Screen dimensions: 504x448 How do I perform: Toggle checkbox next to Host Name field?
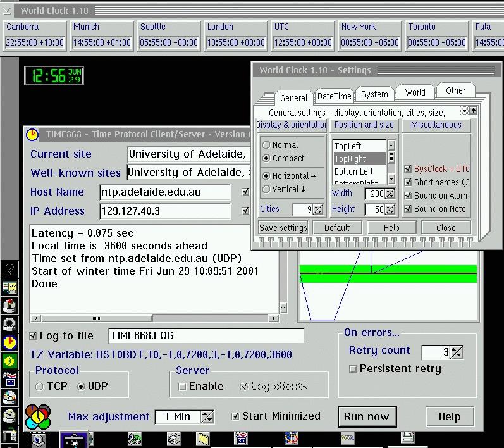click(245, 192)
